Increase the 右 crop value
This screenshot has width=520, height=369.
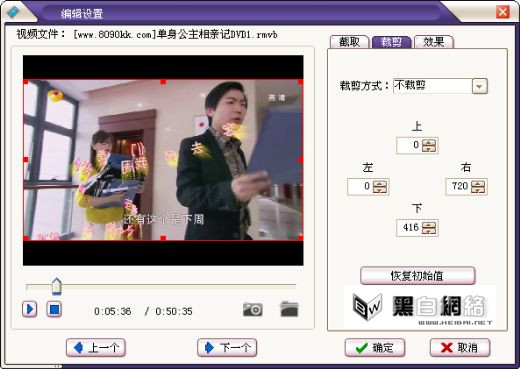click(x=478, y=183)
